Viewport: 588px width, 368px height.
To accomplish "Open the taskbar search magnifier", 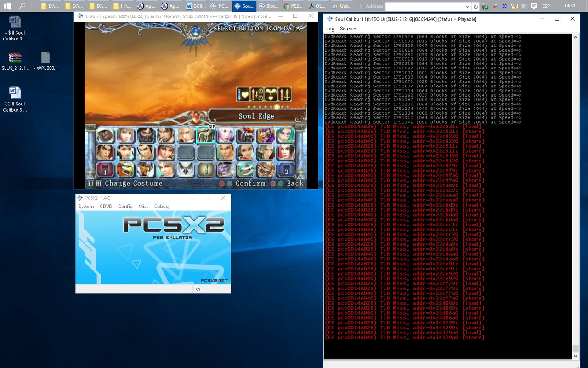I will [22, 6].
